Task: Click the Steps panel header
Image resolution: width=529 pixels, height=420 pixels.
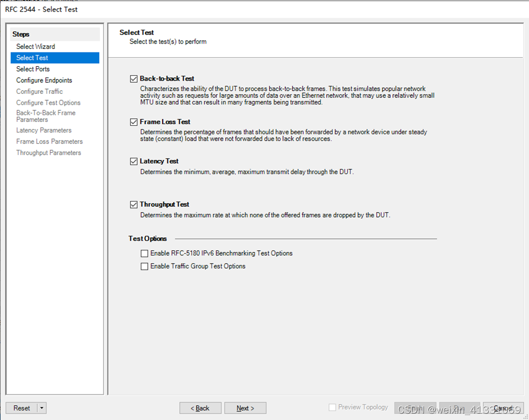Action: [55, 34]
